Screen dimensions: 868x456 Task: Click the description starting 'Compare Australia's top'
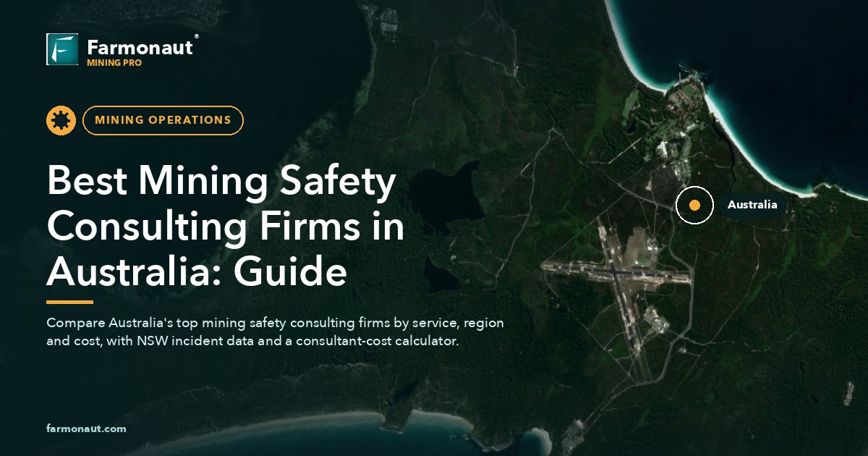275,332
